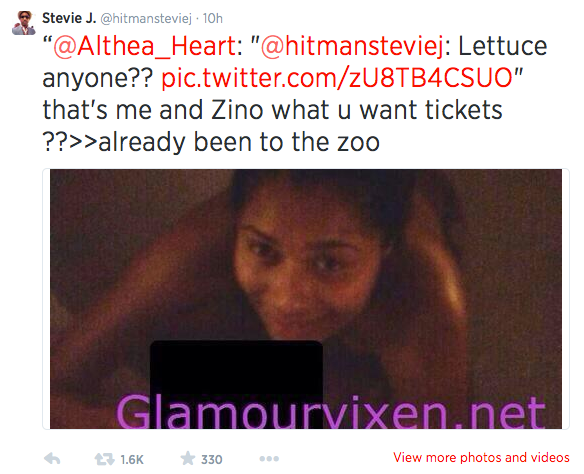
Task: Click the word "Lettuce" in the tweet
Action: (x=502, y=46)
